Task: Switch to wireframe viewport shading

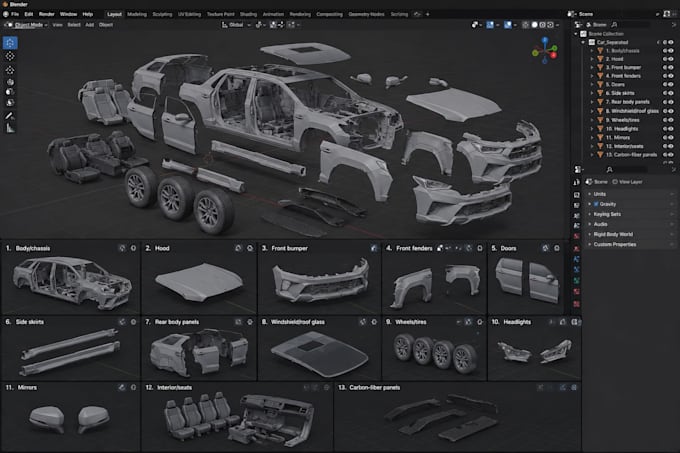Action: tap(526, 25)
